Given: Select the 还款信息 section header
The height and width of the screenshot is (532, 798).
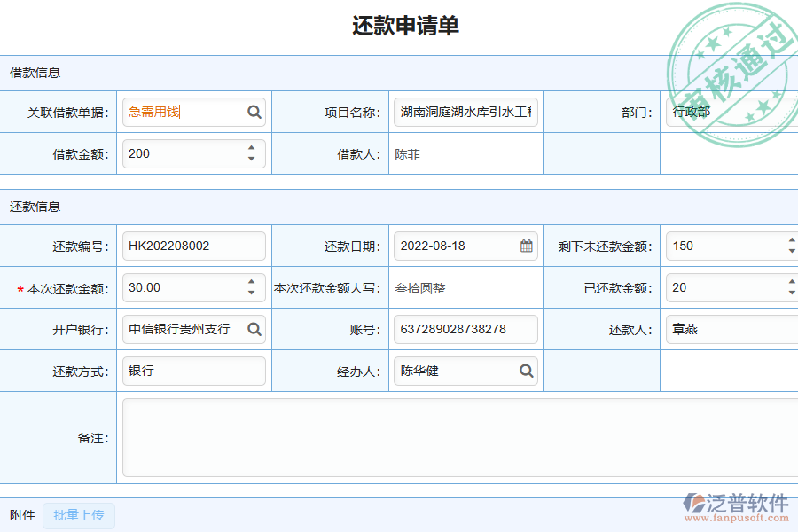Looking at the screenshot, I should point(34,207).
